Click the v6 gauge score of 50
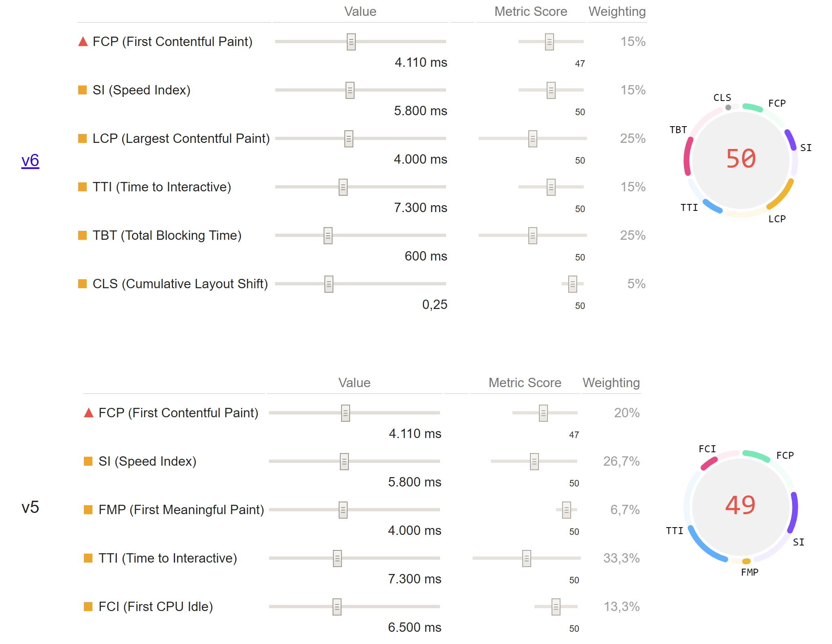 click(741, 159)
